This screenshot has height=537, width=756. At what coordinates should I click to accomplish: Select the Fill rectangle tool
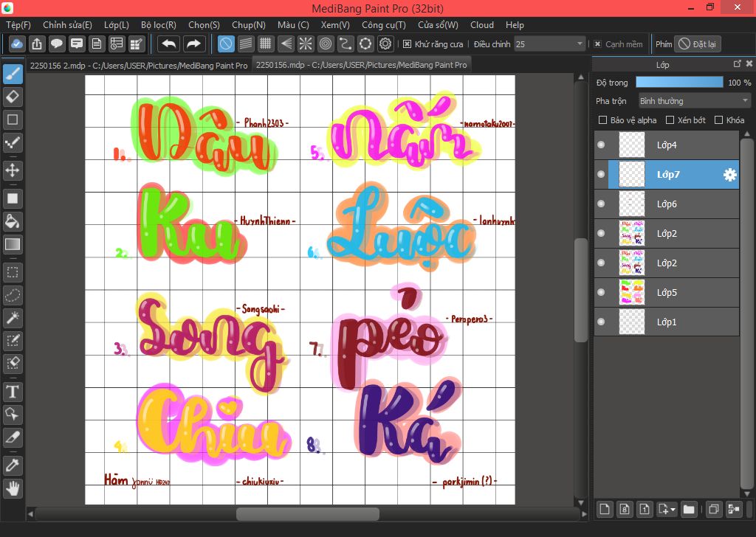tap(13, 198)
